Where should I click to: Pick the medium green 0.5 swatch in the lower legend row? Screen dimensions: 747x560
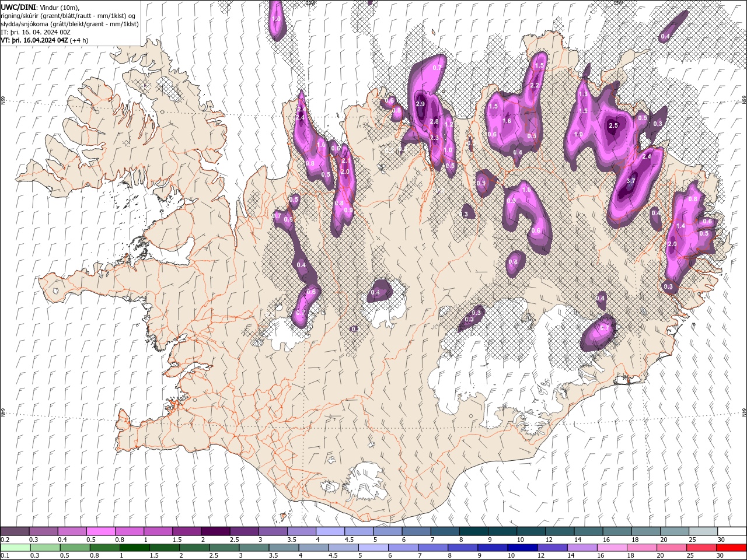coord(75,548)
